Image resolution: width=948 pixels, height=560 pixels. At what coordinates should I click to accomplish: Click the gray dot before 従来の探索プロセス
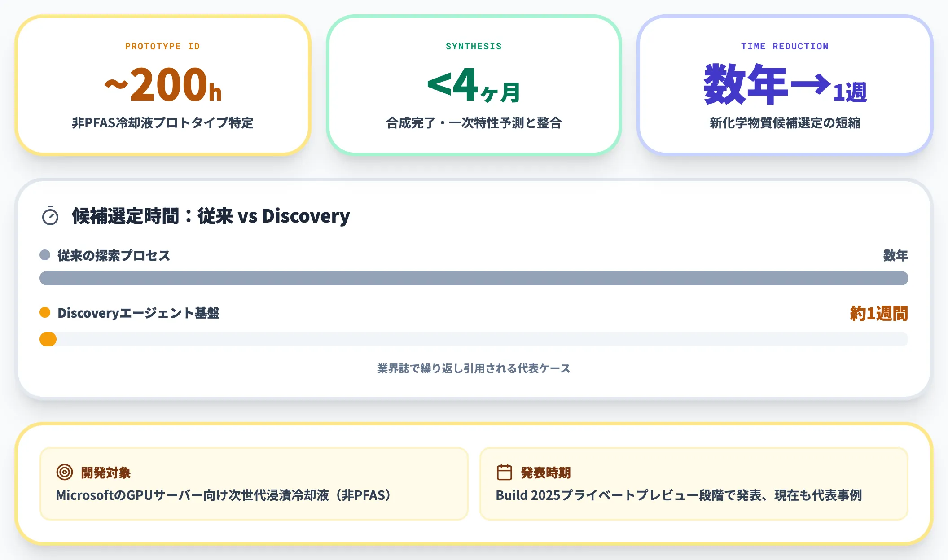[x=45, y=255]
